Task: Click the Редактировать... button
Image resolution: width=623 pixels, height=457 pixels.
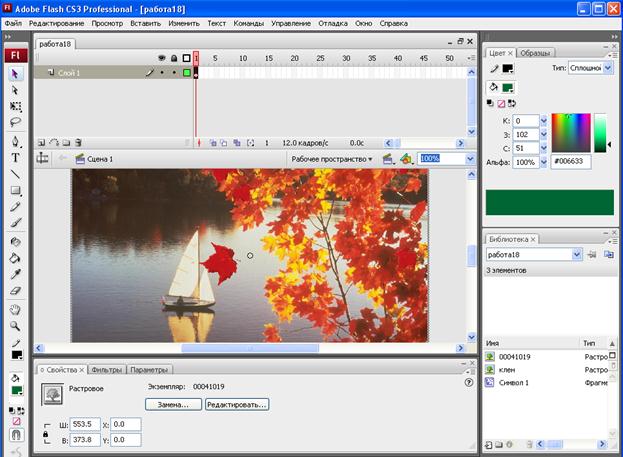Action: [237, 405]
